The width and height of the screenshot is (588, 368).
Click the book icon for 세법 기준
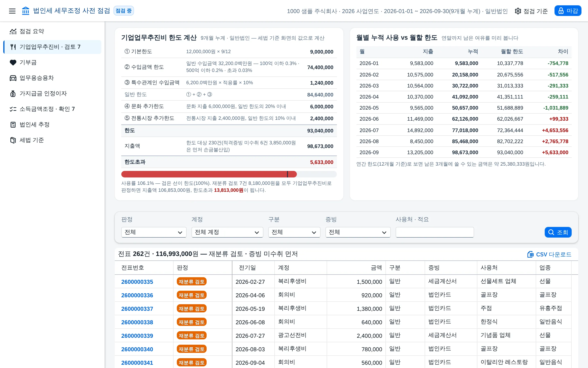13,140
